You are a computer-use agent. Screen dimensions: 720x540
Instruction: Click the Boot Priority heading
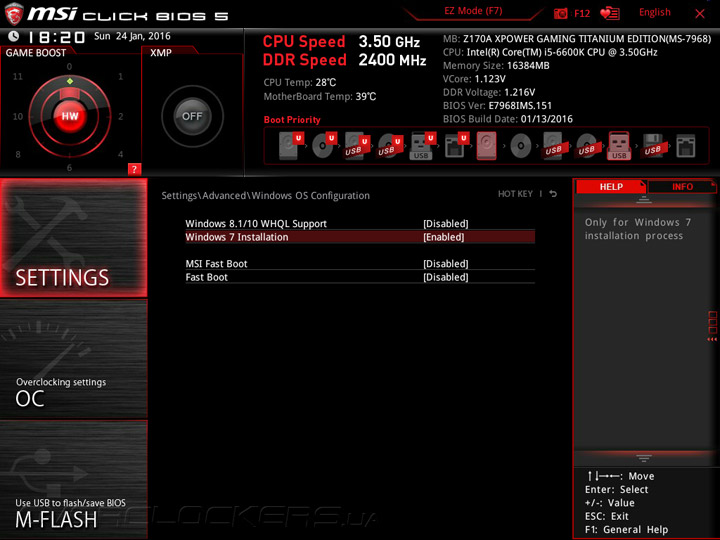292,119
